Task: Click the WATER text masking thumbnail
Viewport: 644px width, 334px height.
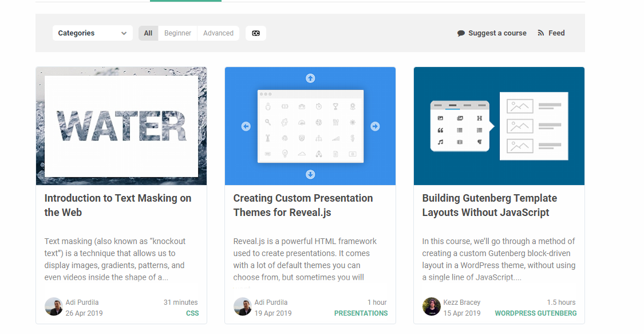Action: [121, 126]
